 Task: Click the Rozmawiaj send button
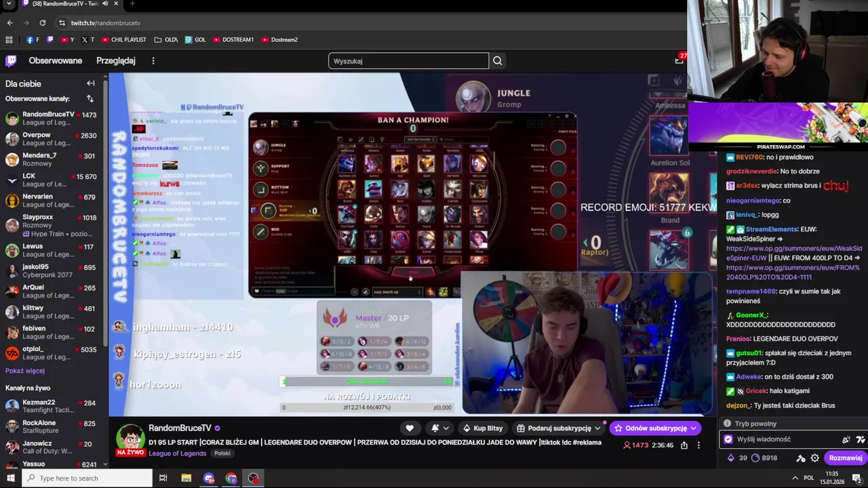pyautogui.click(x=846, y=458)
